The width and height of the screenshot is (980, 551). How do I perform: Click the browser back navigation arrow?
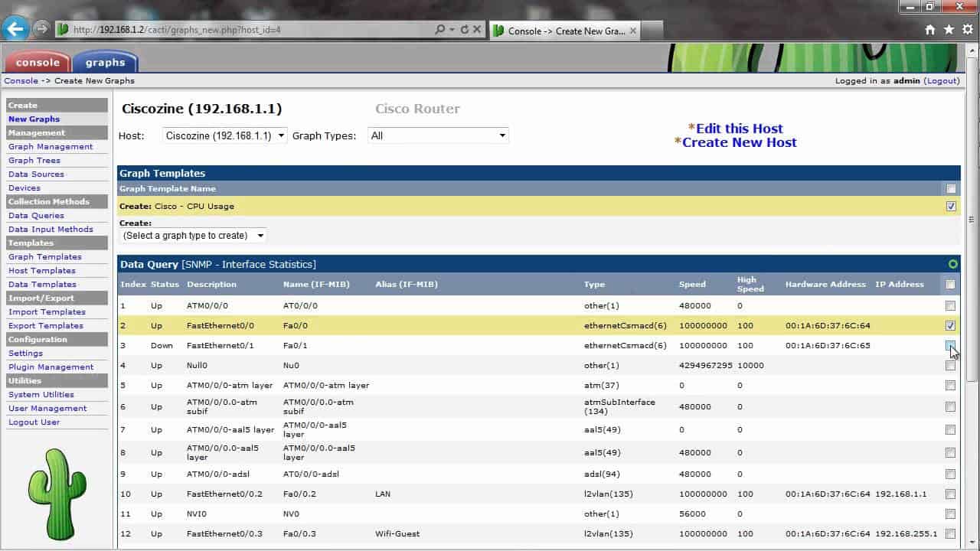(x=15, y=28)
